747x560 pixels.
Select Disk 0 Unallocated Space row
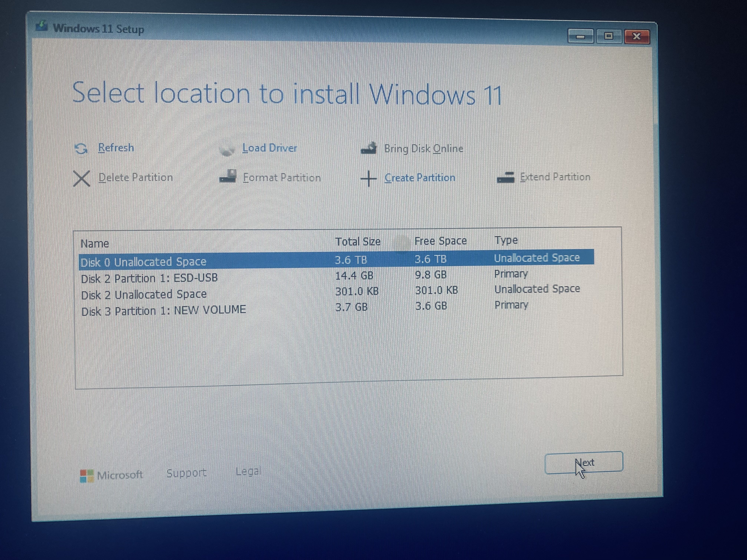click(336, 260)
